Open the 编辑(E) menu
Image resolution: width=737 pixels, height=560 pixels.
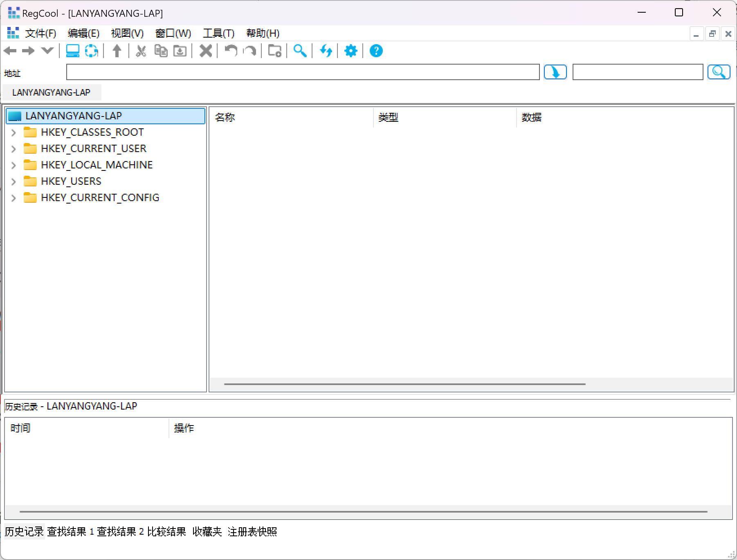click(x=83, y=33)
